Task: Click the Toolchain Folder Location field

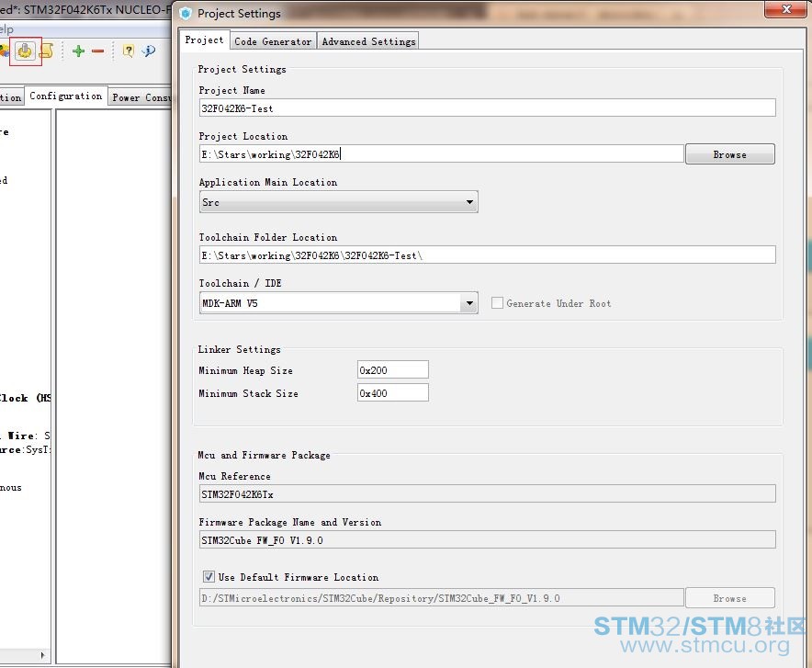Action: 488,255
